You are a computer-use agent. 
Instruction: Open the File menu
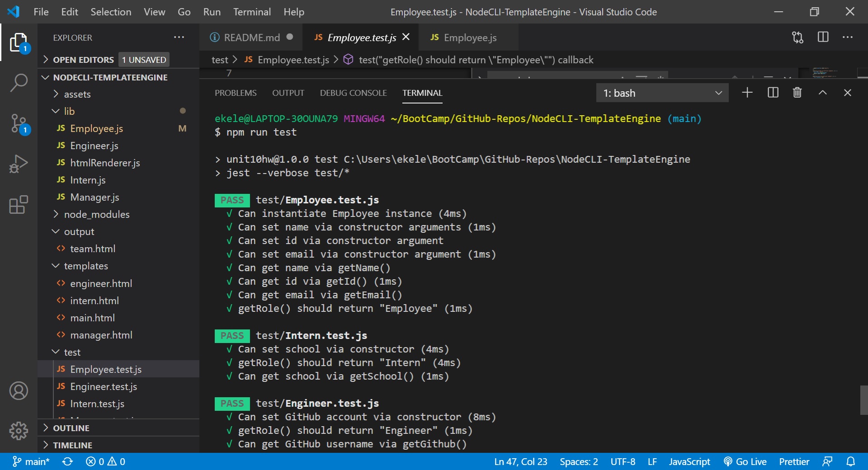41,12
